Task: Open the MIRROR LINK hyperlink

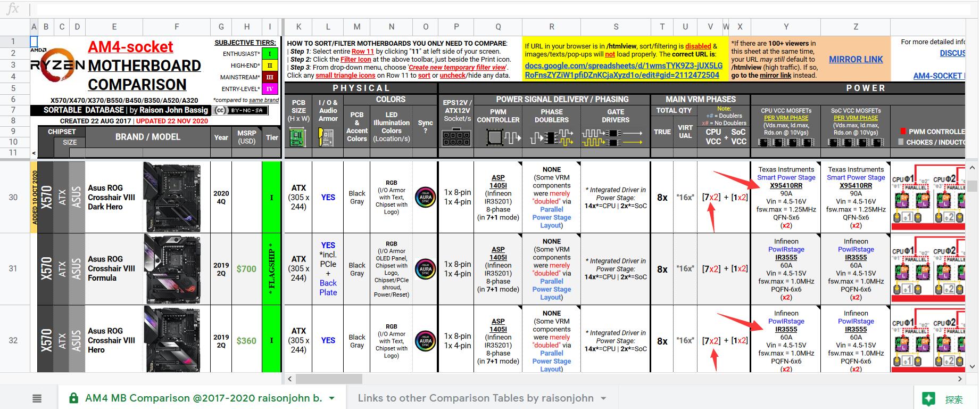Action: click(x=856, y=60)
